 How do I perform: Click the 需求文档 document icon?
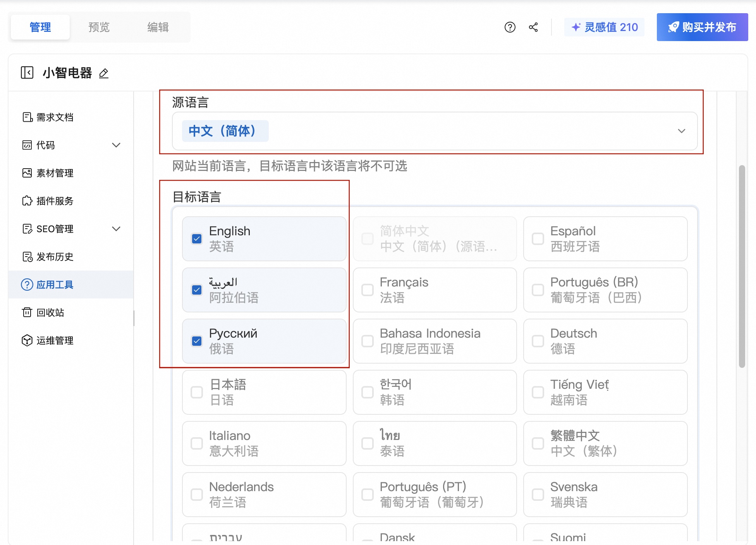point(27,117)
